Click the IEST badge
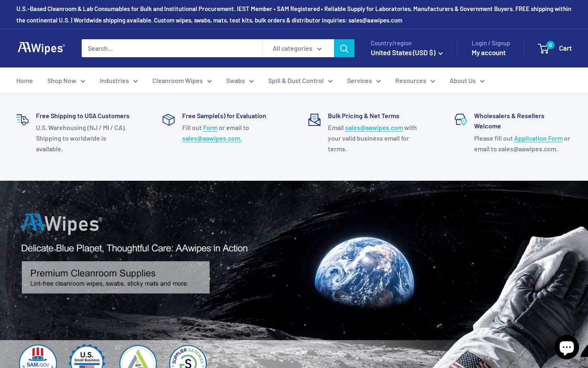The width and height of the screenshot is (588, 368). pyautogui.click(x=138, y=357)
